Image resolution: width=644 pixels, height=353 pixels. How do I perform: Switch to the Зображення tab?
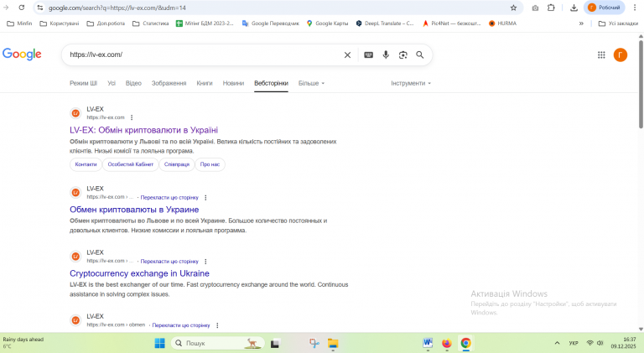(169, 83)
